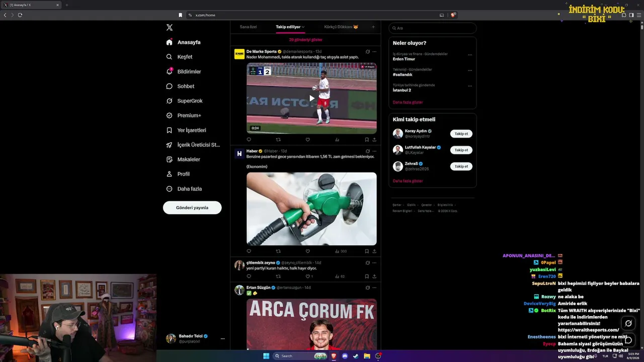
Task: Open Yer İşaretleri bookmarks
Action: click(x=186, y=130)
